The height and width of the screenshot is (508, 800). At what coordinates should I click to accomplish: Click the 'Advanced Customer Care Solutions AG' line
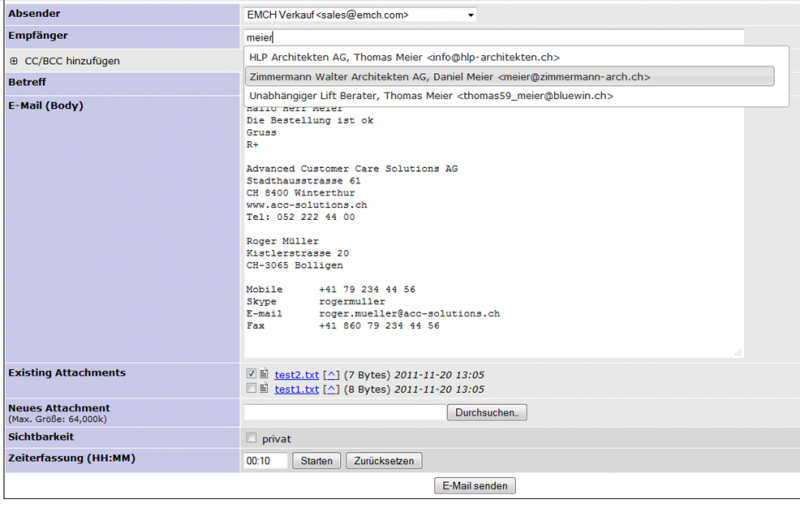pos(352,169)
